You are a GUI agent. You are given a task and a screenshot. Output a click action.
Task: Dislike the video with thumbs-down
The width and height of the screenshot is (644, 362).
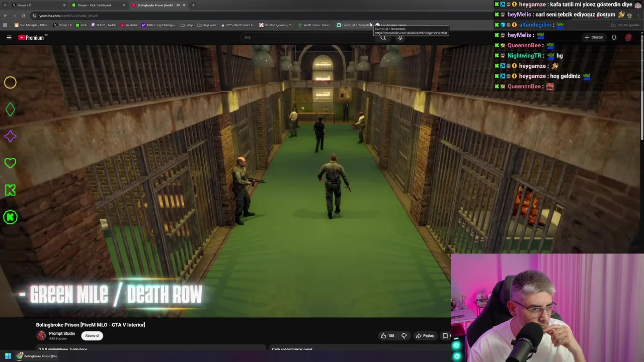pyautogui.click(x=404, y=336)
